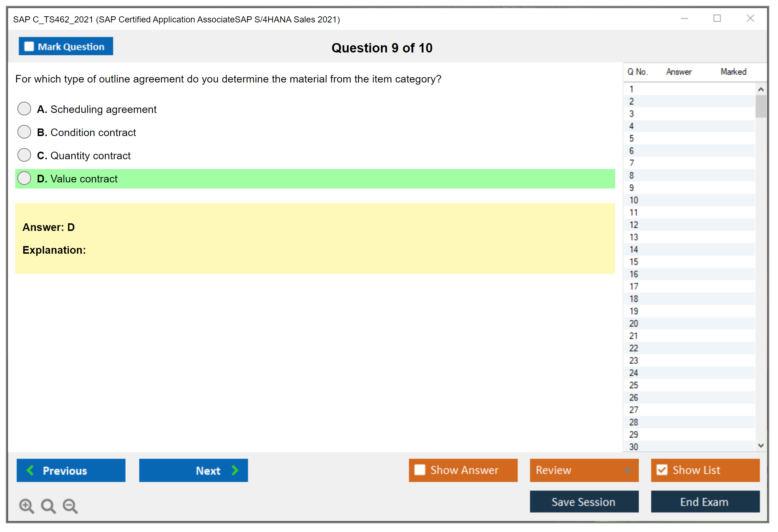Toggle the Mark Question checkbox
Screen dimensions: 778x532
pyautogui.click(x=29, y=47)
